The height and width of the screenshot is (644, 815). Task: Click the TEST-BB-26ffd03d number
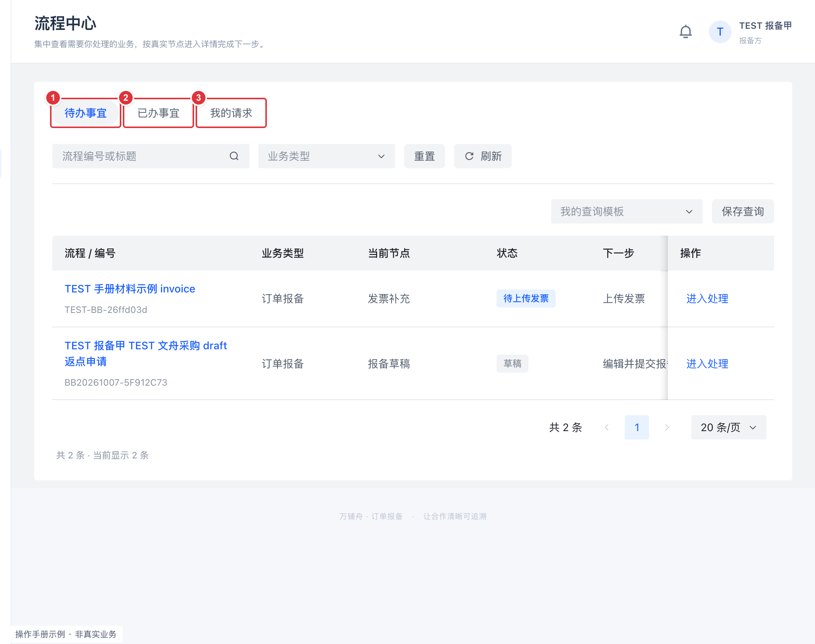coord(106,310)
